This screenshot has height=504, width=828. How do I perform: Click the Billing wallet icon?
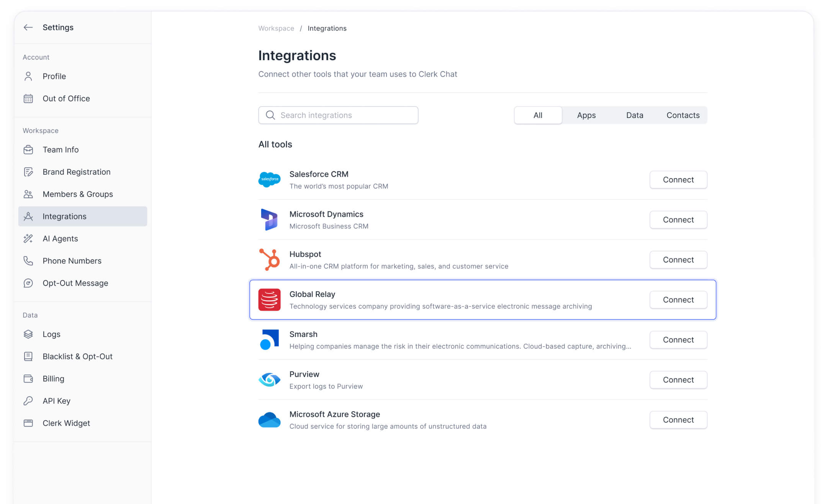coord(28,379)
